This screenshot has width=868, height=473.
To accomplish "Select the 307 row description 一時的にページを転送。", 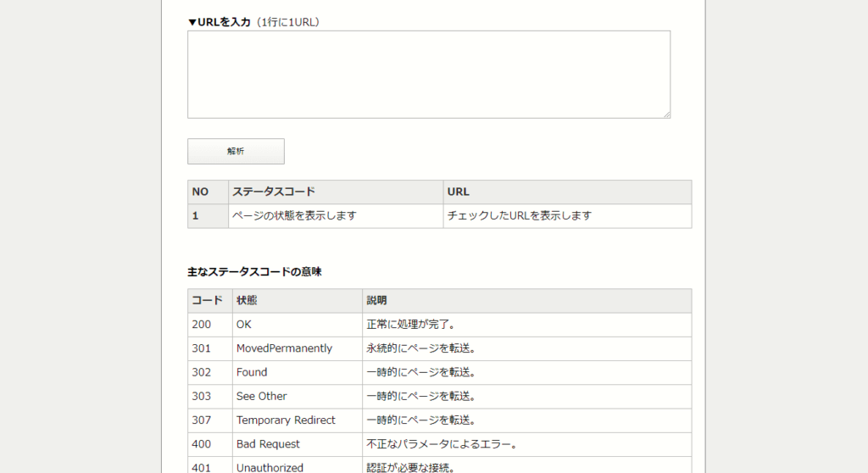I will point(421,420).
